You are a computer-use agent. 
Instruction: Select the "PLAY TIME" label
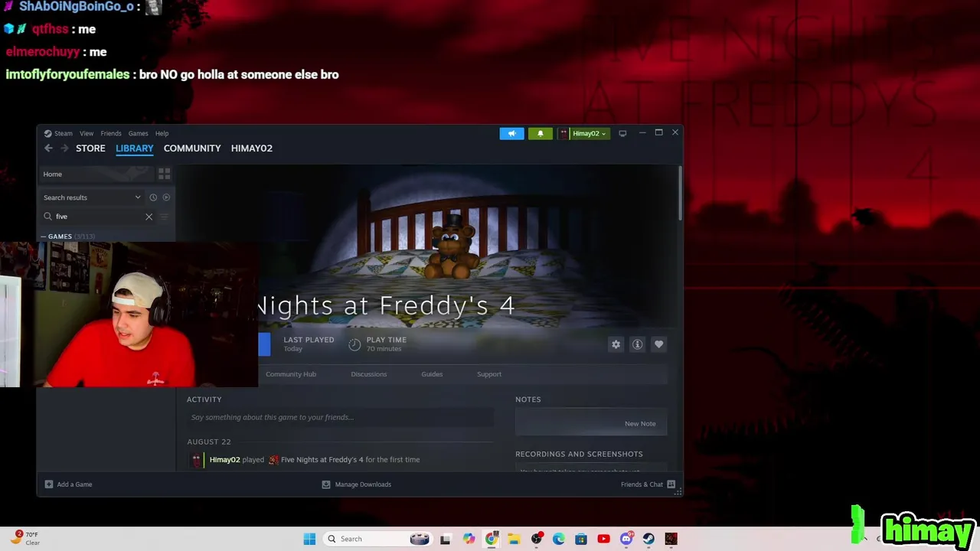click(387, 340)
